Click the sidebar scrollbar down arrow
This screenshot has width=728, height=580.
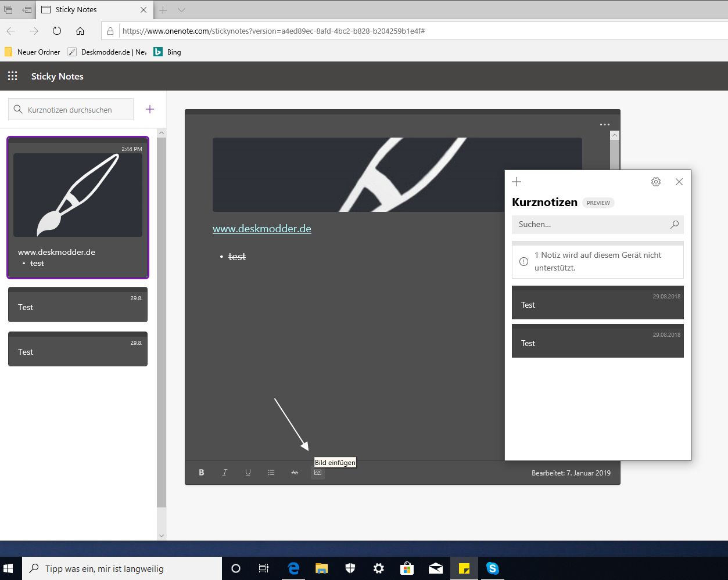click(x=162, y=536)
